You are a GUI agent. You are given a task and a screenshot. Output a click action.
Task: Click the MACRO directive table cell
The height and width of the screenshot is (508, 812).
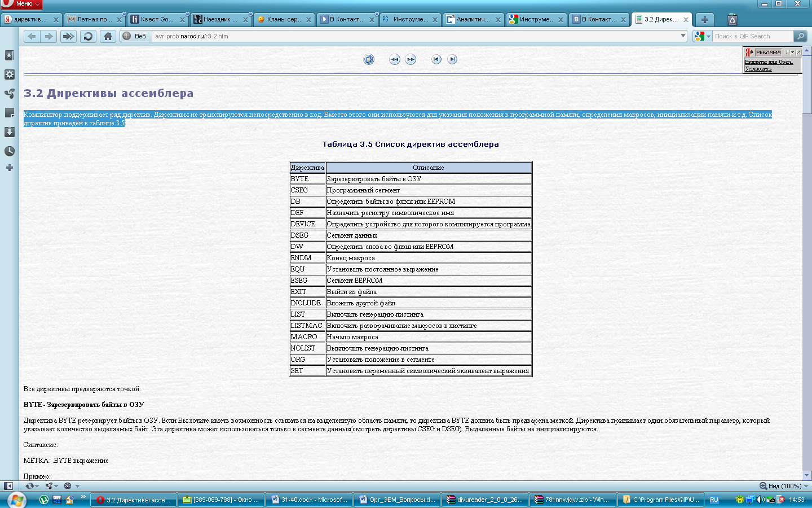click(308, 337)
